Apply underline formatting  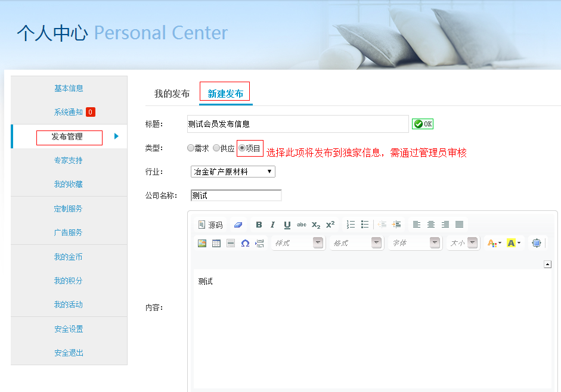[x=287, y=225]
